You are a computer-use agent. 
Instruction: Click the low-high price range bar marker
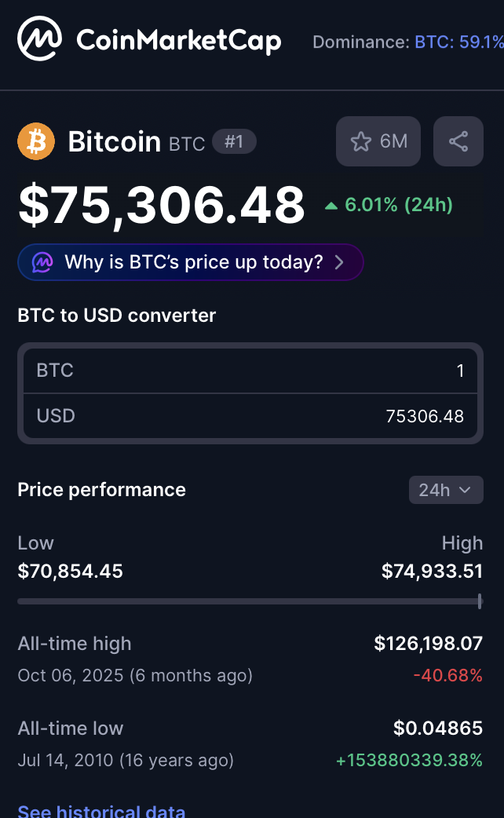click(x=480, y=601)
